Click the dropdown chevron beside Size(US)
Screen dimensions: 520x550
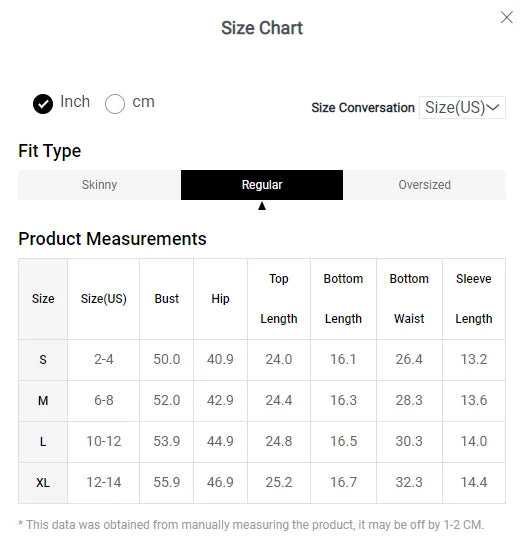(x=494, y=107)
